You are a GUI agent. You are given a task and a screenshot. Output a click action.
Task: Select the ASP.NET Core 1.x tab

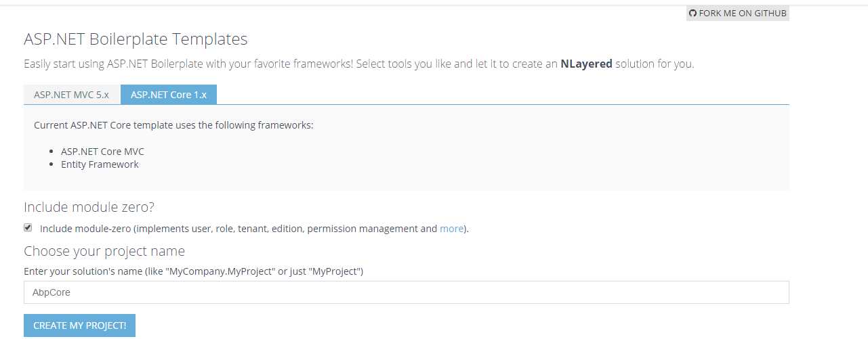[x=169, y=95]
